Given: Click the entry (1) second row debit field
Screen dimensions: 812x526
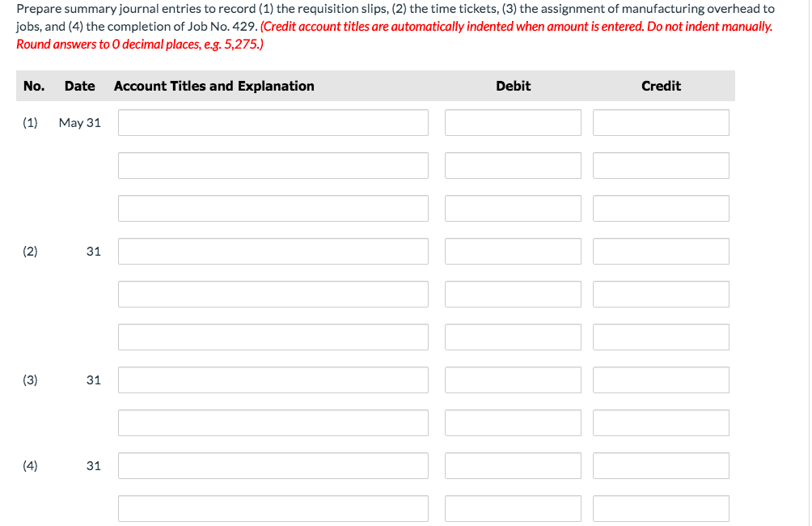Looking at the screenshot, I should (513, 165).
